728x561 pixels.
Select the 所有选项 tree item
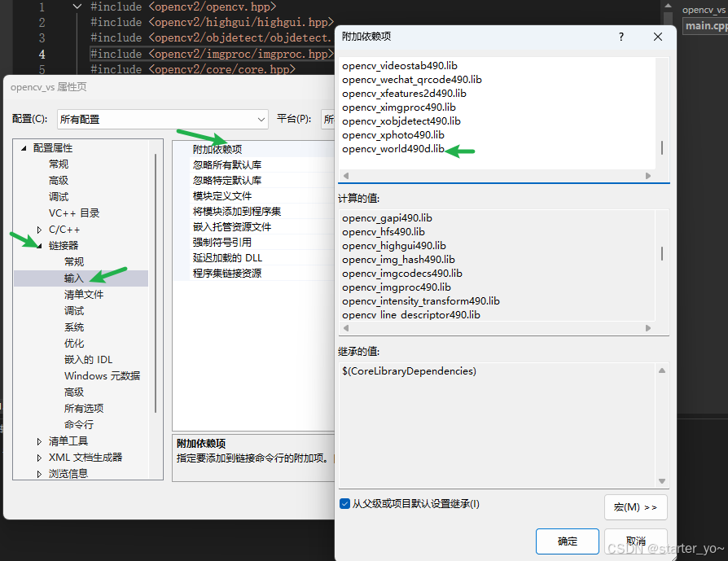[x=84, y=409]
